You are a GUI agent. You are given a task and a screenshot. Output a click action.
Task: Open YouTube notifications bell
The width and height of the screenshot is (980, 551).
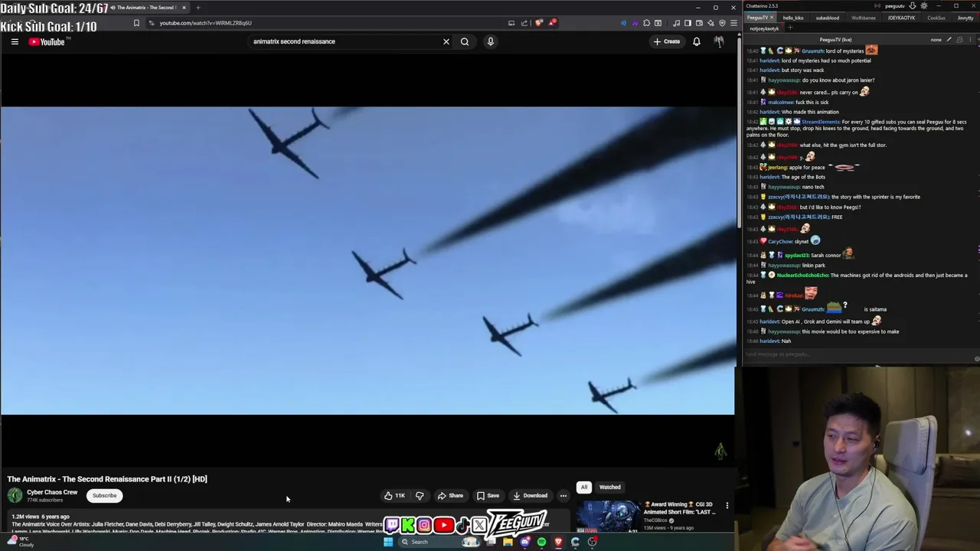pos(697,41)
